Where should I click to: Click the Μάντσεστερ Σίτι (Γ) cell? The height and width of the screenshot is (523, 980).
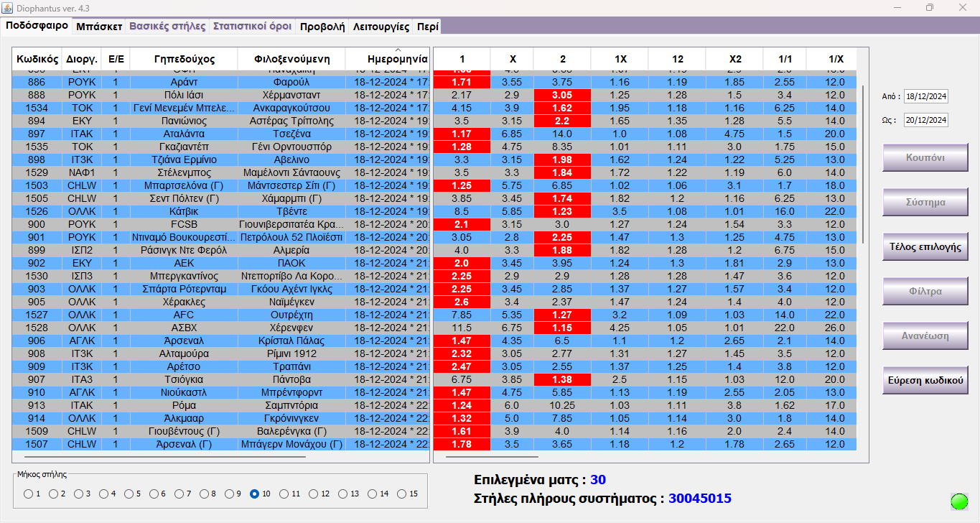click(x=291, y=185)
